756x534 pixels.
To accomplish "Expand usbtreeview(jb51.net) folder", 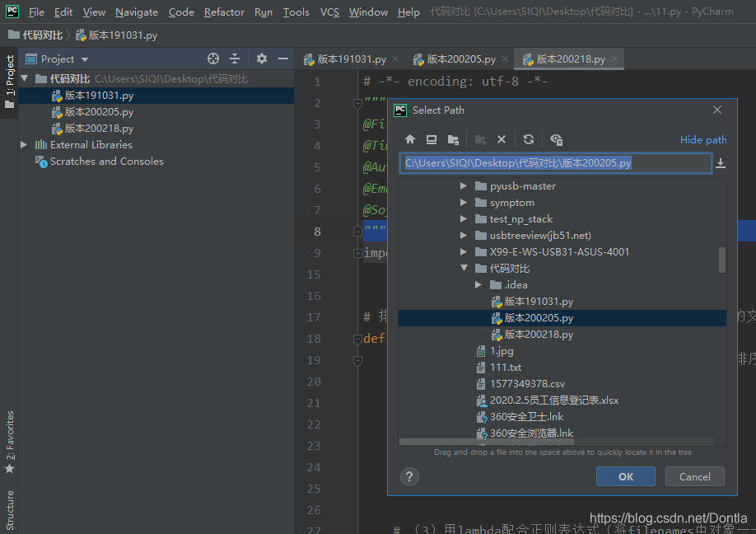I will [x=464, y=235].
